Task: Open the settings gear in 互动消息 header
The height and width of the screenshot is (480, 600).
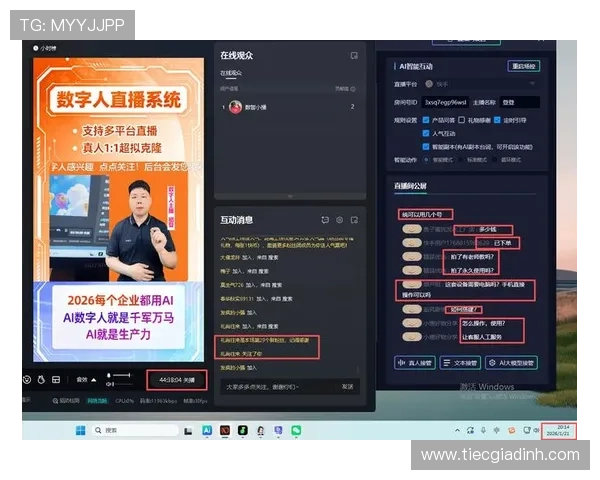Action: pos(339,220)
